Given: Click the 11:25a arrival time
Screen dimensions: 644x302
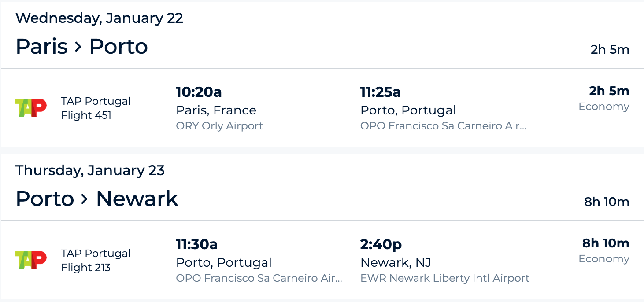Looking at the screenshot, I should pyautogui.click(x=381, y=92).
